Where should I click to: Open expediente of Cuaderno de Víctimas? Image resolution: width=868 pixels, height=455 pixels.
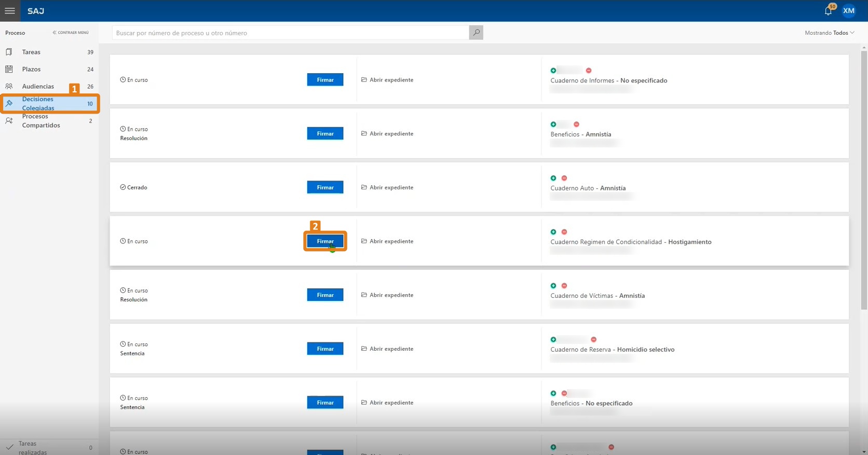[387, 295]
